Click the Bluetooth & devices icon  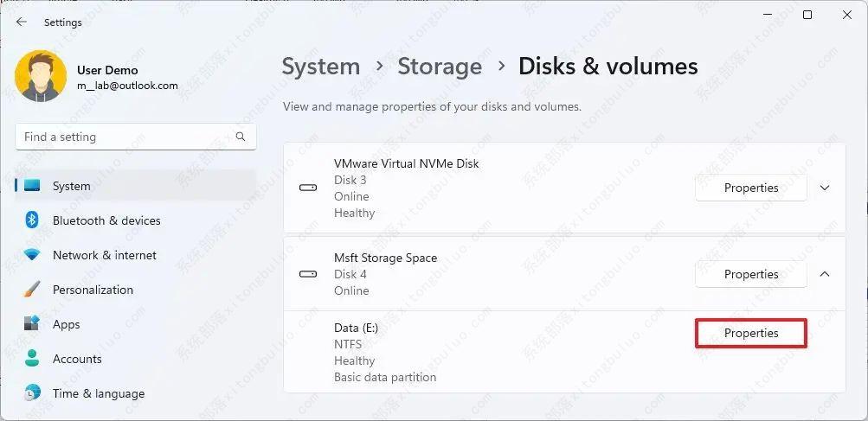32,220
